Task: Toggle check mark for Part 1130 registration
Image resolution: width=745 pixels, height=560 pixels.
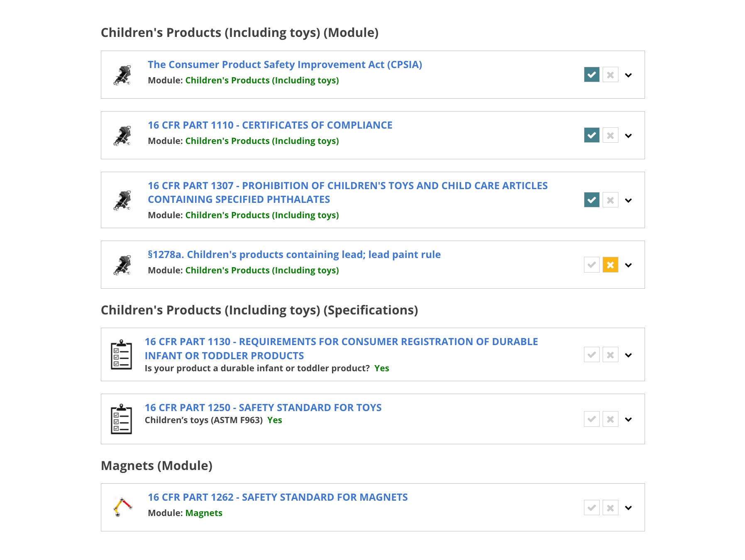Action: (591, 355)
